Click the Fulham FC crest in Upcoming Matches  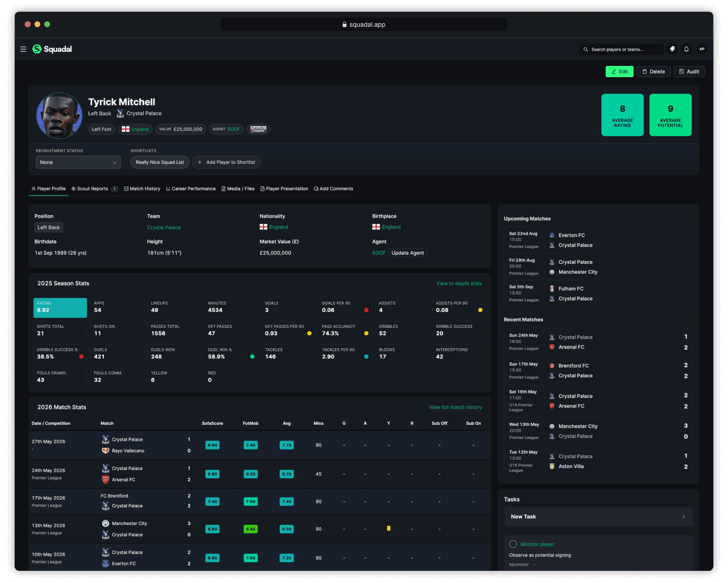(552, 289)
